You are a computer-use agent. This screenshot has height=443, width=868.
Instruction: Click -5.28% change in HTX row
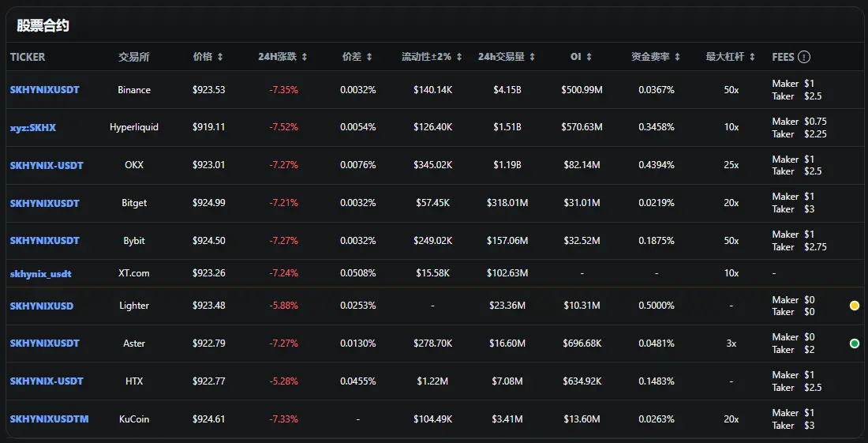(283, 381)
